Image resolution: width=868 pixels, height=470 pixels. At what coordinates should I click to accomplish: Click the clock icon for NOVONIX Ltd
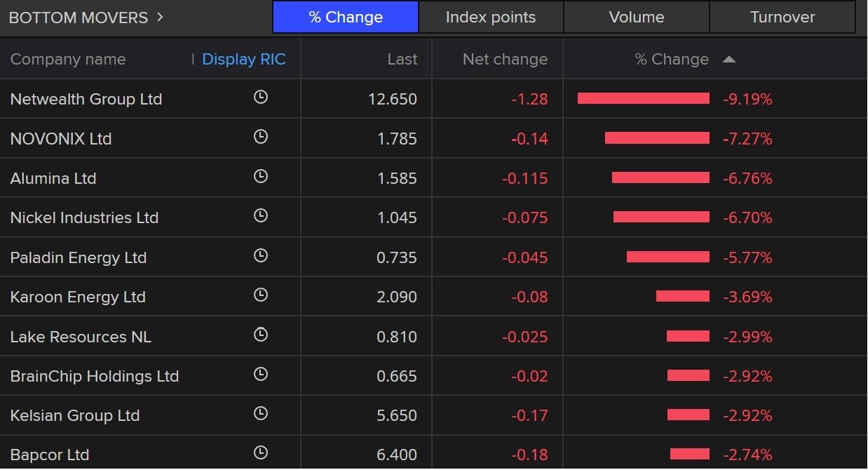[x=261, y=137]
